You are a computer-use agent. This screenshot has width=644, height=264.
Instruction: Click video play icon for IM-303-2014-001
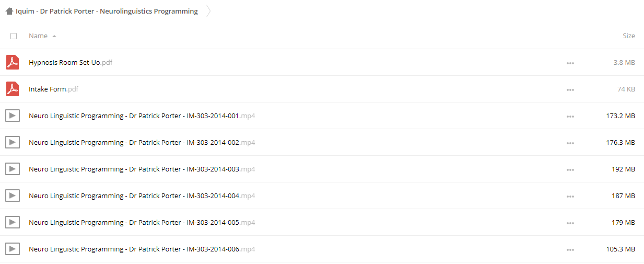tap(13, 116)
